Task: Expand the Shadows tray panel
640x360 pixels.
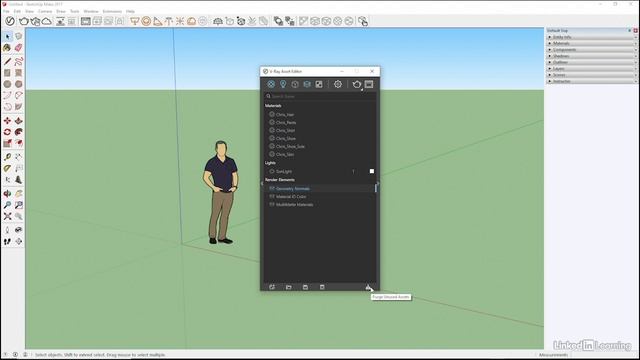Action: click(591, 56)
